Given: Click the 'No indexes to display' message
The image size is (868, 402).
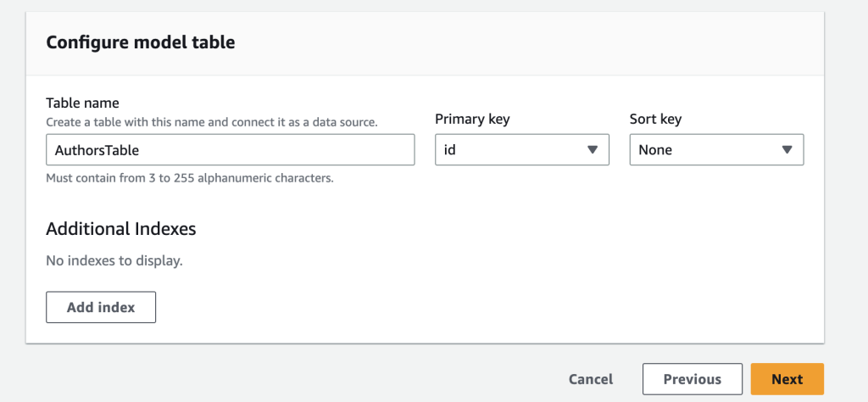Looking at the screenshot, I should pos(114,260).
